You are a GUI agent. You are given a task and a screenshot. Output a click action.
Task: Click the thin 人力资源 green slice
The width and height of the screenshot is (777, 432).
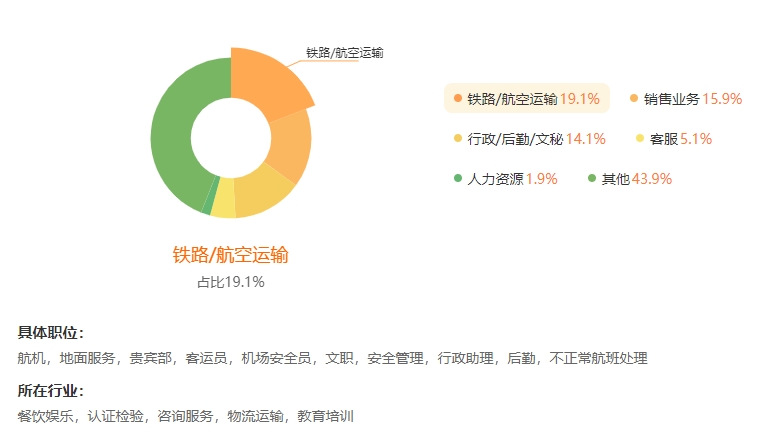coord(210,196)
